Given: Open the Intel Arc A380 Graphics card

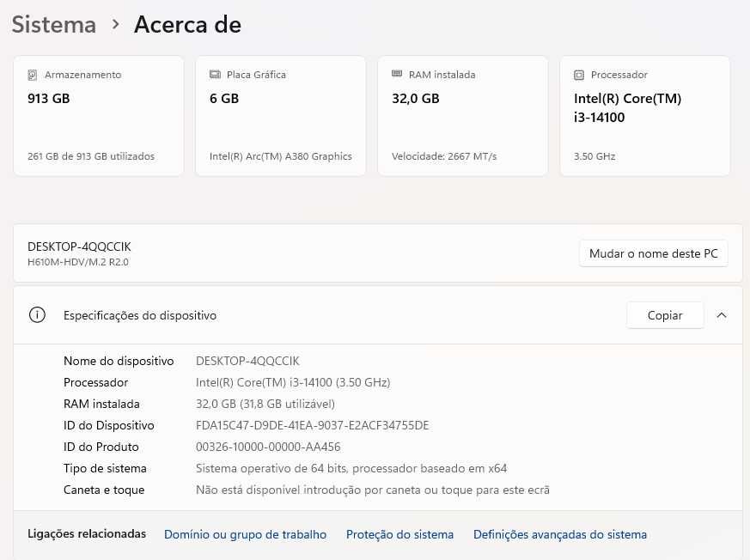Looking at the screenshot, I should (x=281, y=116).
